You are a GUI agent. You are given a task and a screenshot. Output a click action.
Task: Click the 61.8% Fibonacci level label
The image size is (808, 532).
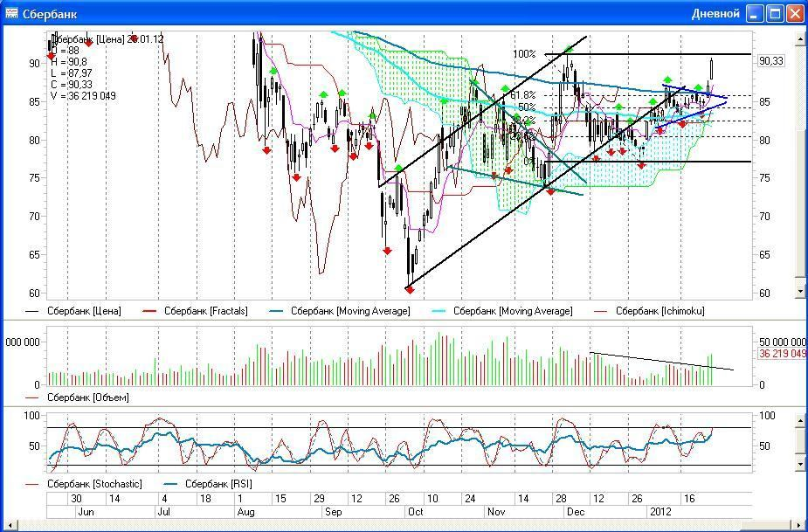tap(522, 95)
